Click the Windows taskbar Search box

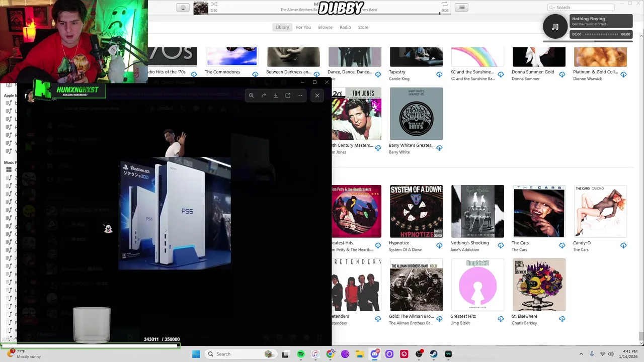coord(242,354)
